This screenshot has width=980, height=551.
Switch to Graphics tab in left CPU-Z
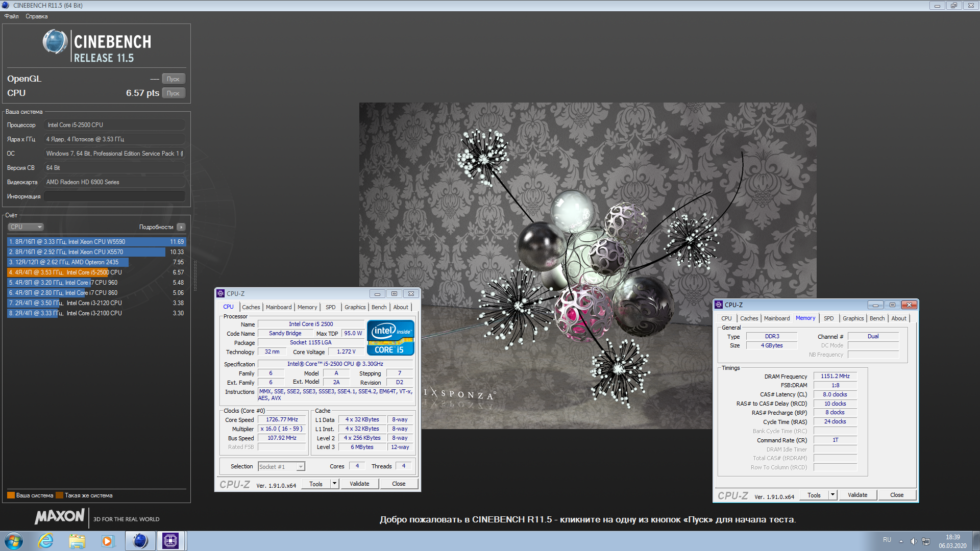[x=355, y=307]
